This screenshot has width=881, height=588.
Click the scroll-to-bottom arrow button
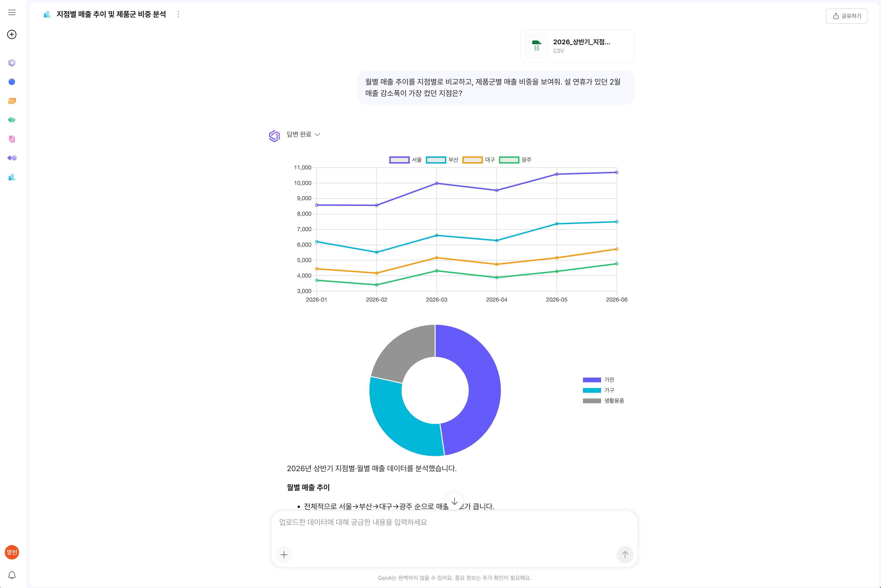pyautogui.click(x=454, y=501)
